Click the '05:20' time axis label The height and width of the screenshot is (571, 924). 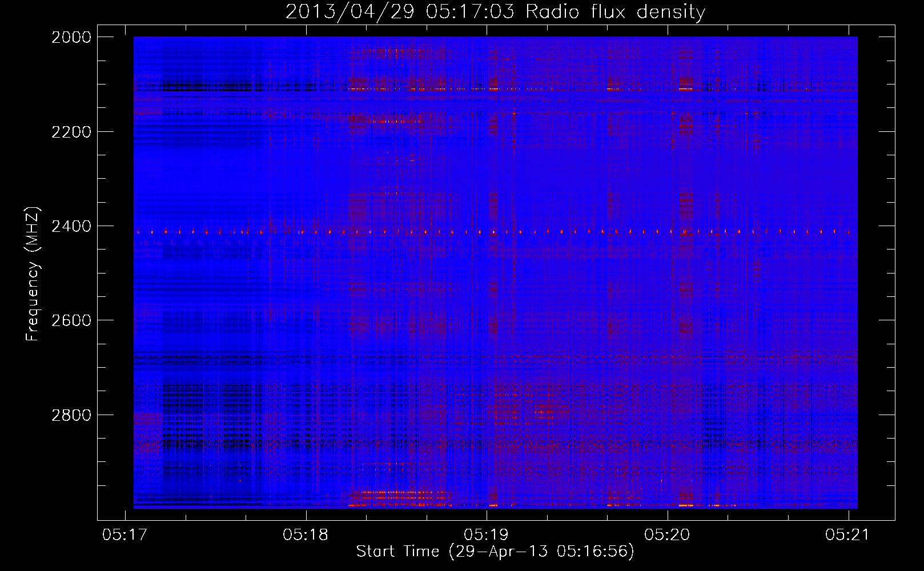(667, 535)
